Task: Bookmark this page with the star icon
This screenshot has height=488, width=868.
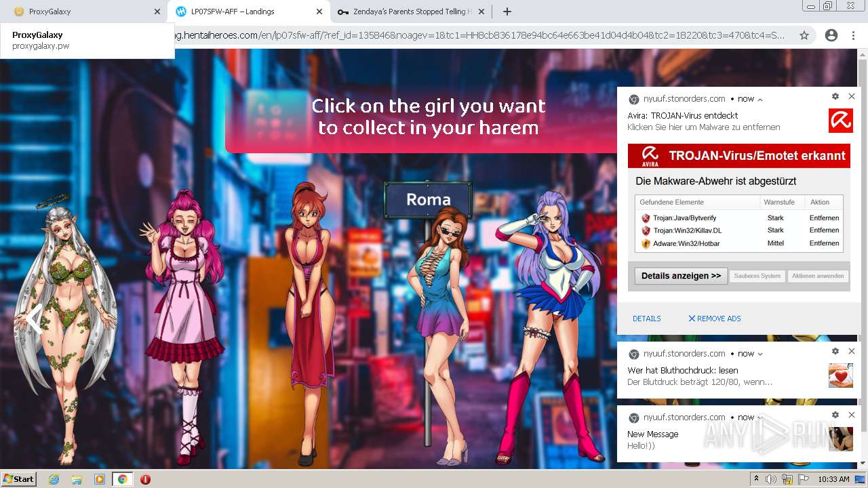Action: (804, 35)
